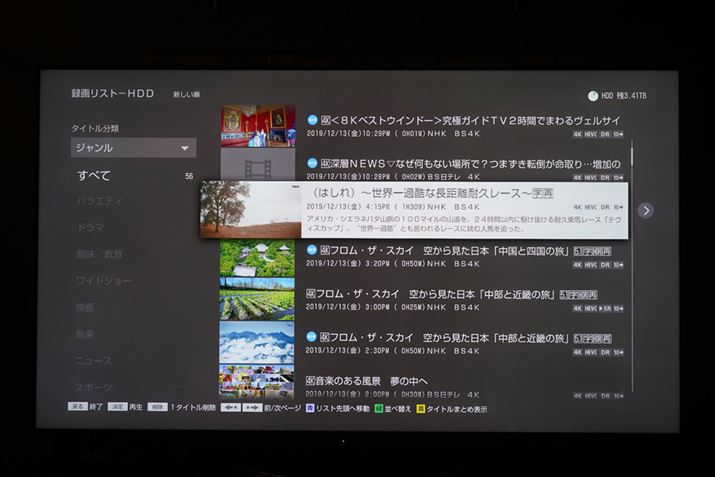Select the バラエティ genre

tap(100, 201)
